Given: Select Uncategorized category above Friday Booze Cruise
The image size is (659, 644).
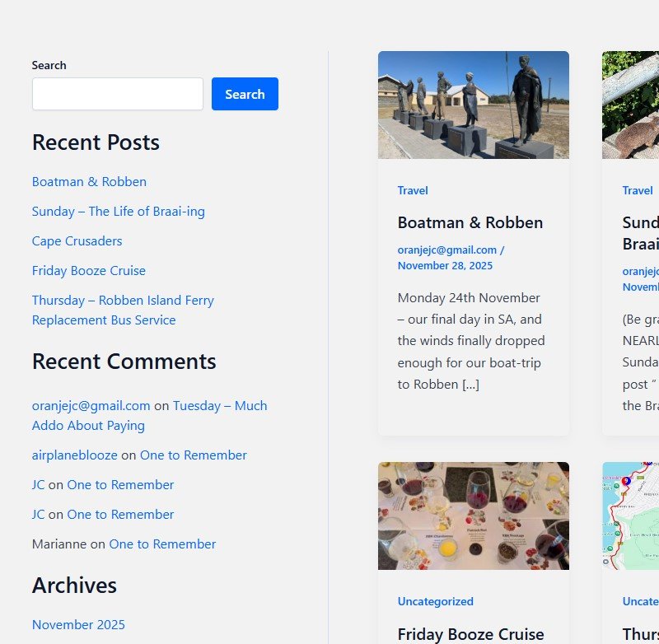Looking at the screenshot, I should pos(435,601).
